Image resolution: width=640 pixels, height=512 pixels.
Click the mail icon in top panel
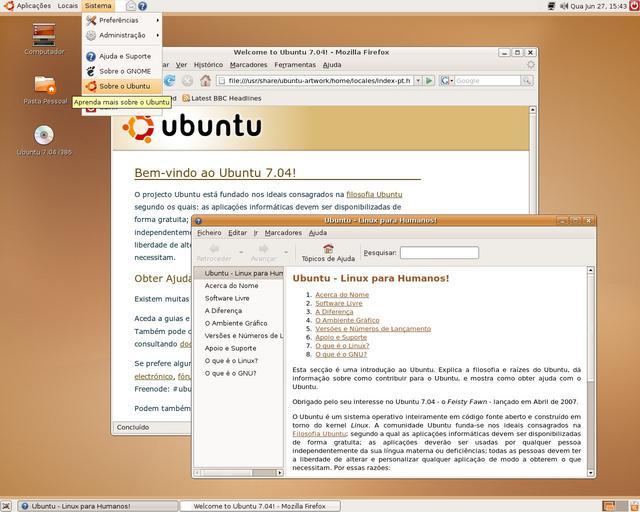(130, 6)
